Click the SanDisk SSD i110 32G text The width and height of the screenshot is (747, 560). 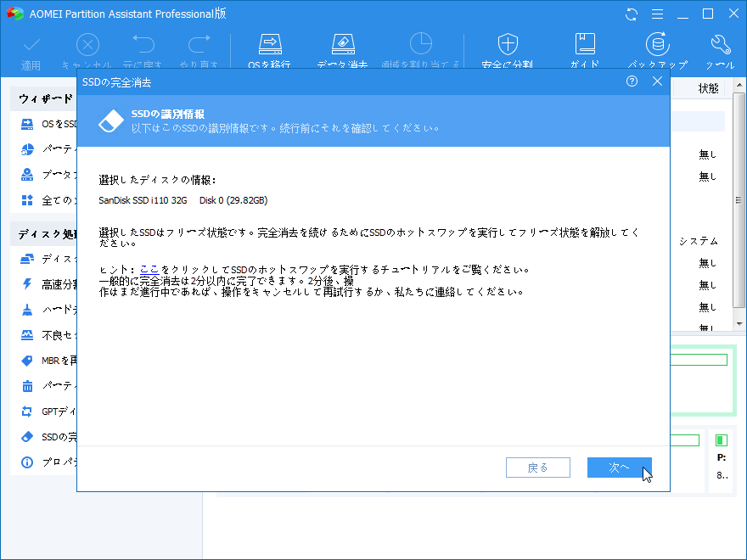click(x=143, y=200)
